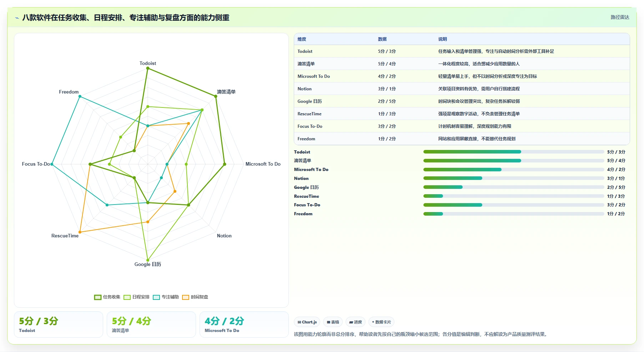
Task: Click the 轻量清单易上手 description cell
Action: (488, 76)
